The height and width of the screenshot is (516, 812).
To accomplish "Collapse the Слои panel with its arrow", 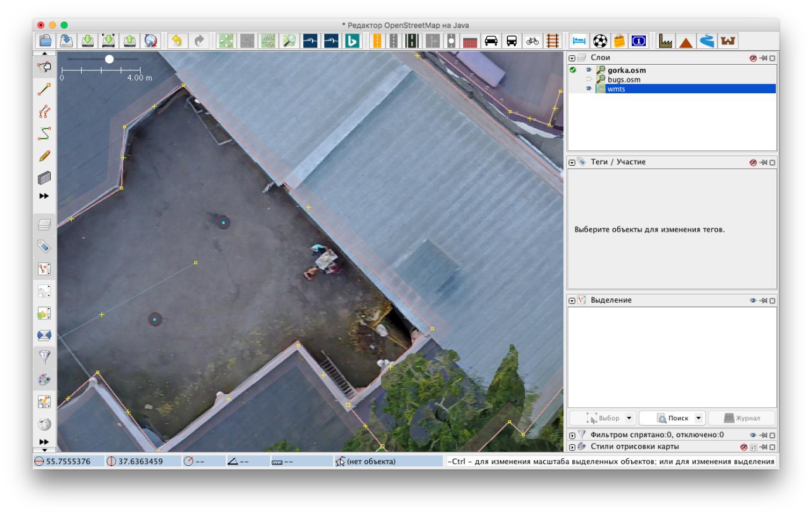I will pyautogui.click(x=572, y=58).
